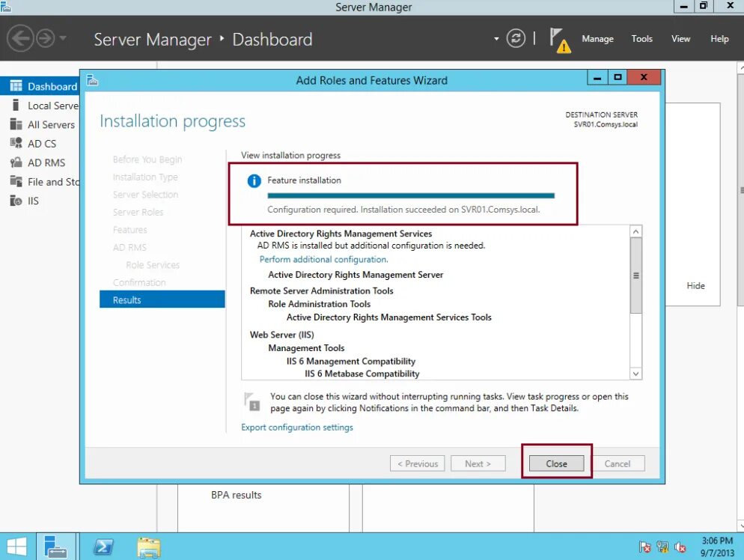Image resolution: width=744 pixels, height=560 pixels.
Task: Click Hide in the Server Manager dashboard
Action: click(695, 286)
